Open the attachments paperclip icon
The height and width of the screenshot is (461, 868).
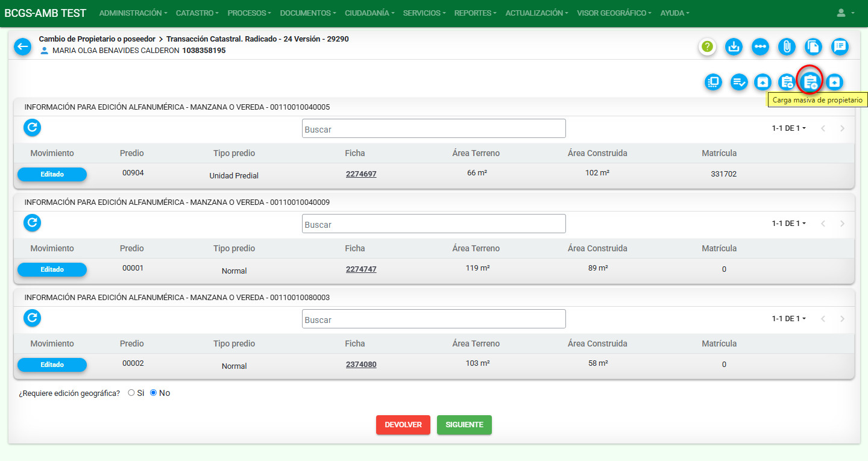[x=787, y=46]
